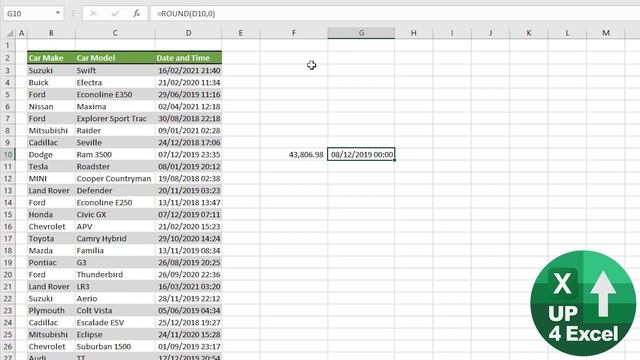Click the date 07/12/2019 23:35
This screenshot has height=360, width=640.
coord(188,155)
